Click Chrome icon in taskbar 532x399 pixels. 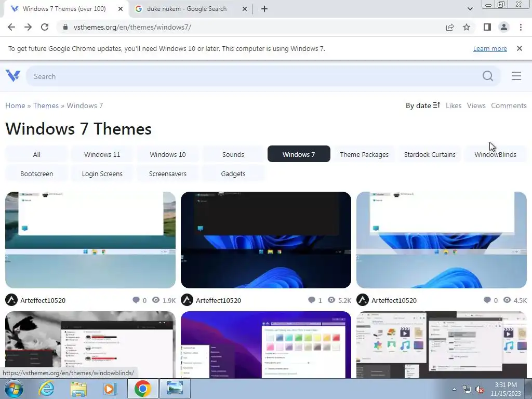142,389
